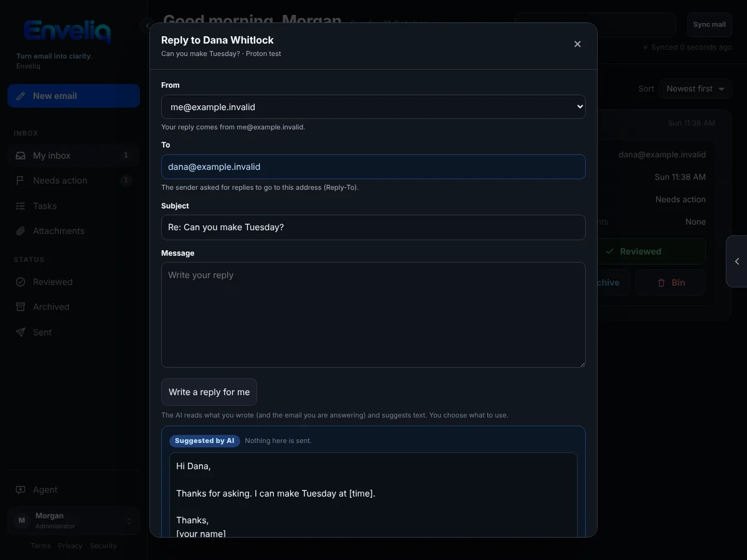747x560 pixels.
Task: Click the archive box icon beside Archived
Action: click(x=21, y=307)
